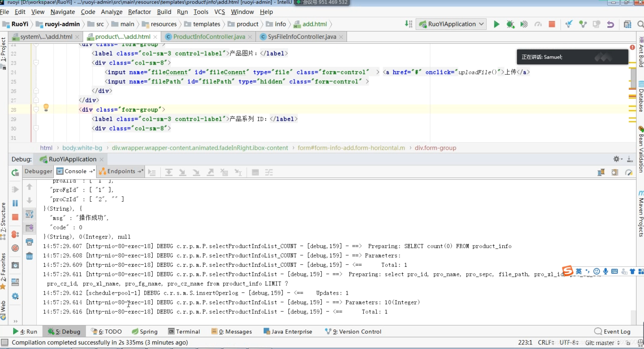Image resolution: width=644 pixels, height=349 pixels.
Task: Switch to system\...\add.html tab
Action: click(x=46, y=37)
